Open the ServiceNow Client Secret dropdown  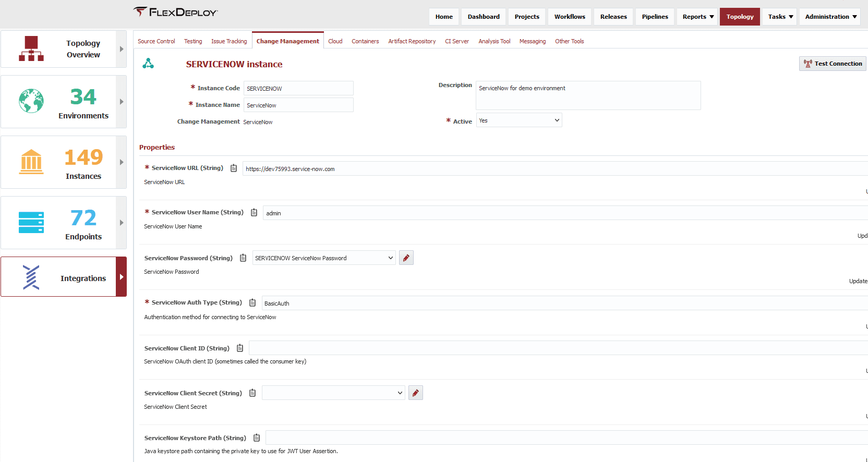pos(333,393)
